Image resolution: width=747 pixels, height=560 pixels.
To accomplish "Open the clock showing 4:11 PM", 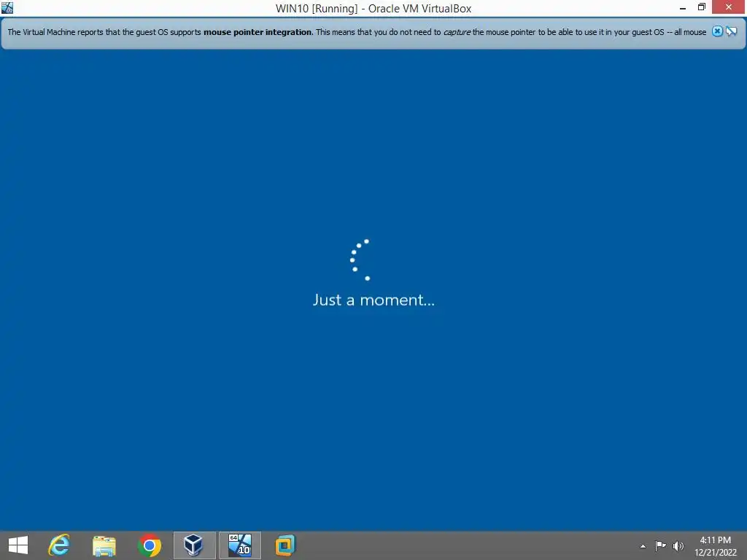I will [716, 546].
